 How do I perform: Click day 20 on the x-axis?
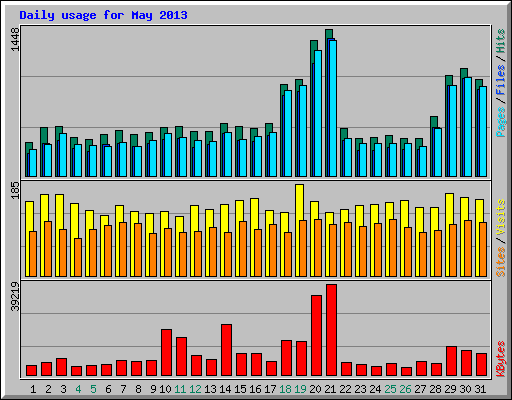click(x=315, y=389)
